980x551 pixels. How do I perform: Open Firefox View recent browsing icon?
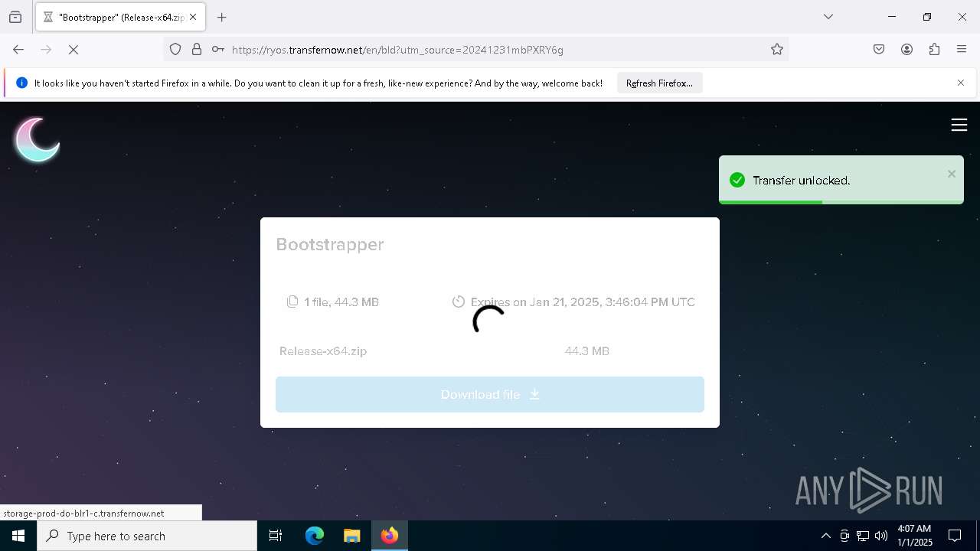tap(15, 17)
